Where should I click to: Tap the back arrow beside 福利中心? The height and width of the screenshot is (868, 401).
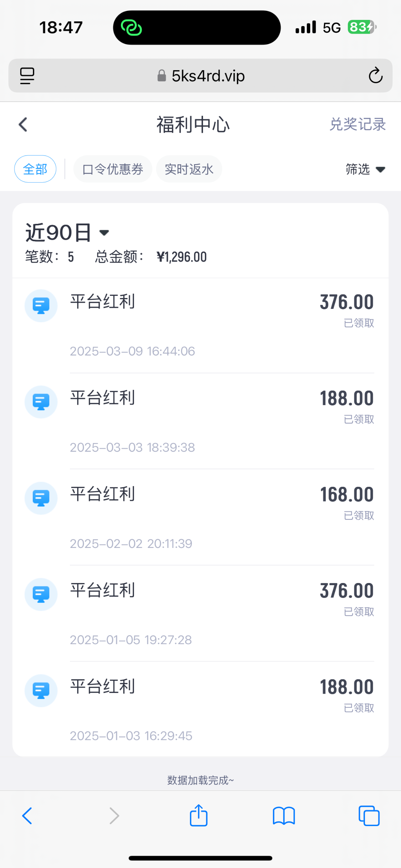(23, 125)
